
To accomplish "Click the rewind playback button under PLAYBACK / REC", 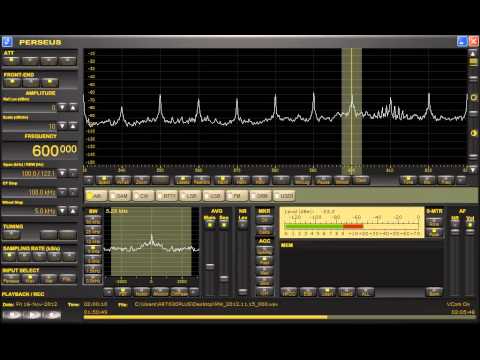I will point(12,315).
